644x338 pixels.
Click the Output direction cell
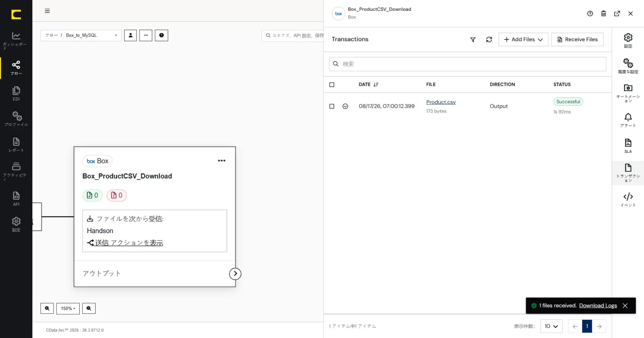pyautogui.click(x=499, y=106)
